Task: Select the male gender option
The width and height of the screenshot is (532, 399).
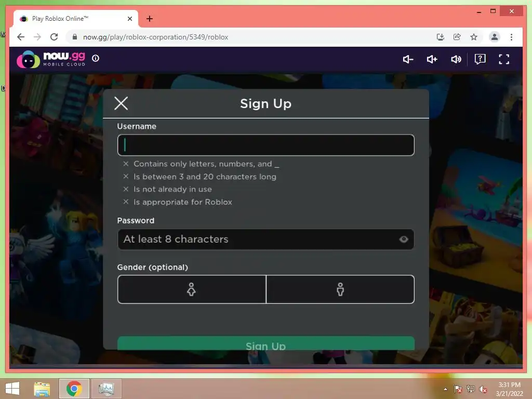Action: (x=340, y=289)
